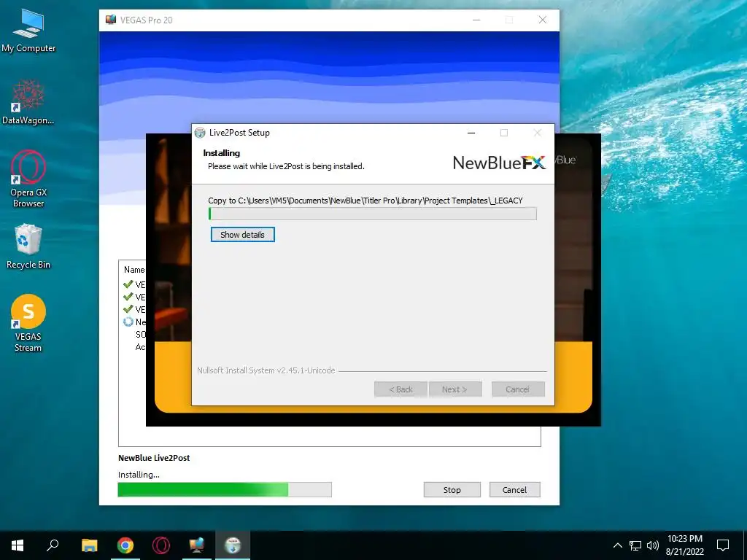Click the 'NewBlue Live2Post' label
Viewport: 747px width, 560px height.
pos(154,458)
